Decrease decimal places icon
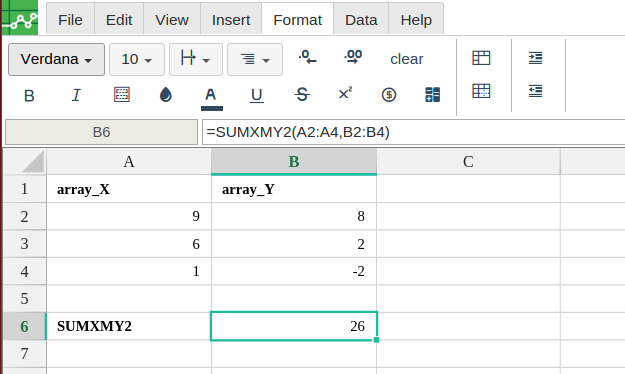The image size is (625, 374). click(x=307, y=57)
